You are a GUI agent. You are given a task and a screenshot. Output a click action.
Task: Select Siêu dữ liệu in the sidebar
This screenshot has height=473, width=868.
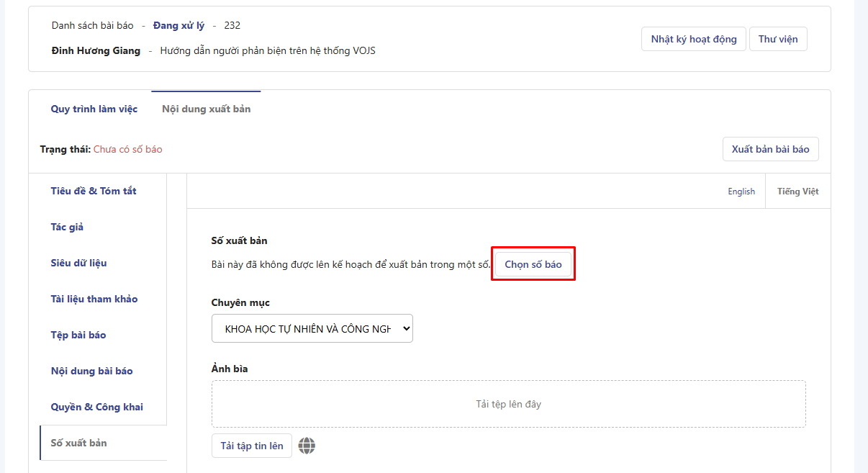tap(78, 263)
